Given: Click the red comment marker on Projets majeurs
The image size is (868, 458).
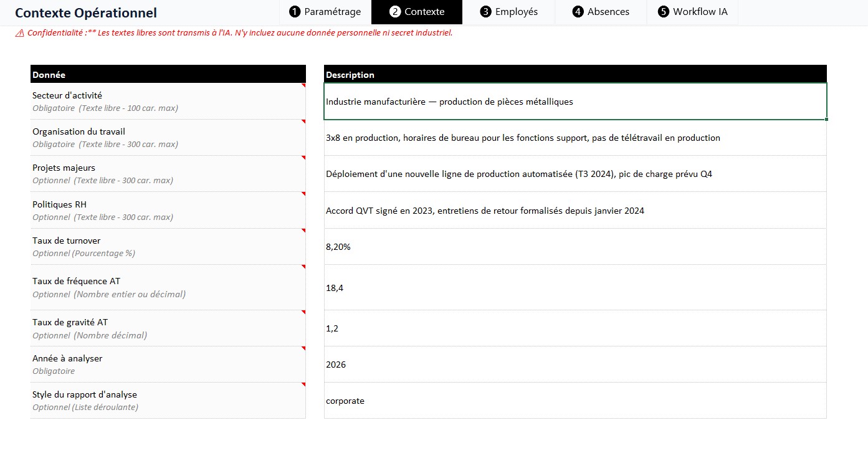Looking at the screenshot, I should 303,158.
